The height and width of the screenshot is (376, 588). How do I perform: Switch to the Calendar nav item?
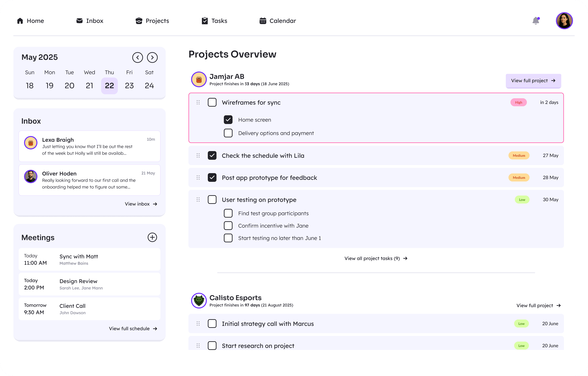point(278,21)
